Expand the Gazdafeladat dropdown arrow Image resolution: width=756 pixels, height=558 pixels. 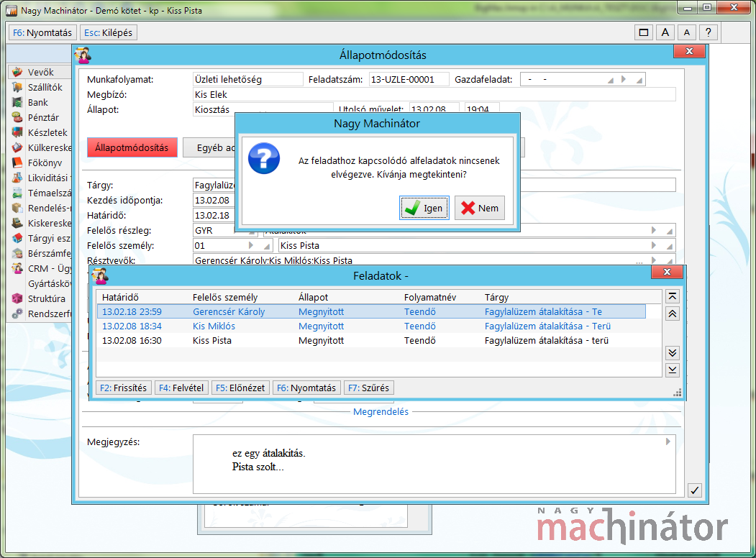tap(624, 79)
